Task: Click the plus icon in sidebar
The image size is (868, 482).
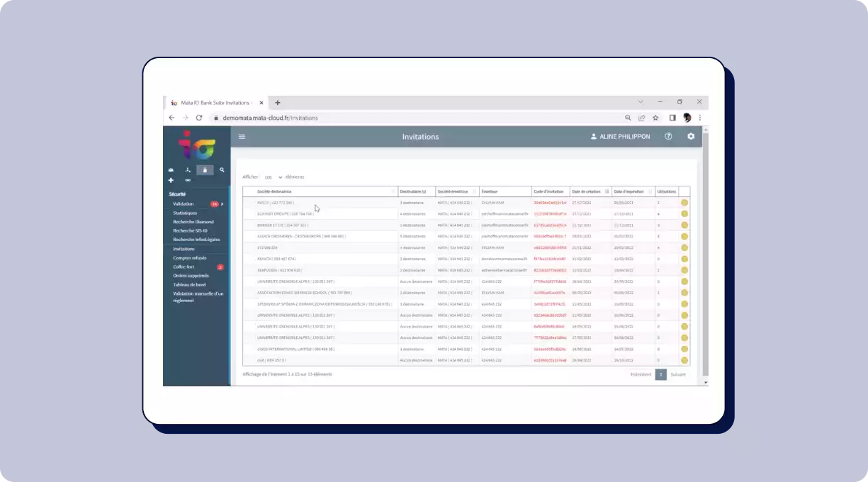Action: 171,180
